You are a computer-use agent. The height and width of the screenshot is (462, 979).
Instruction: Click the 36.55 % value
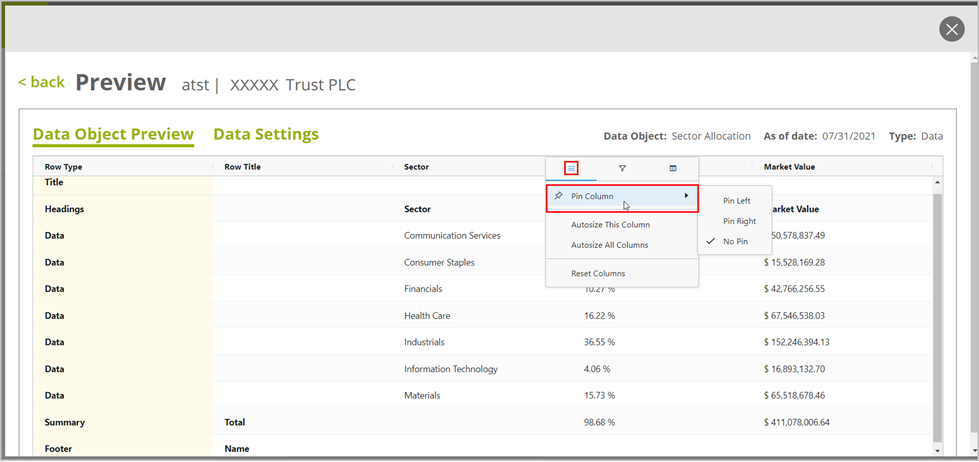[x=599, y=342]
